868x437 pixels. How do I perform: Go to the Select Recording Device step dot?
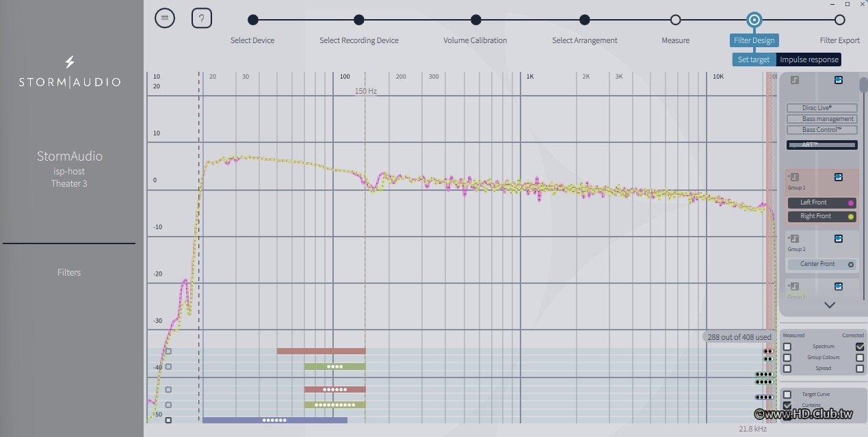tap(359, 20)
